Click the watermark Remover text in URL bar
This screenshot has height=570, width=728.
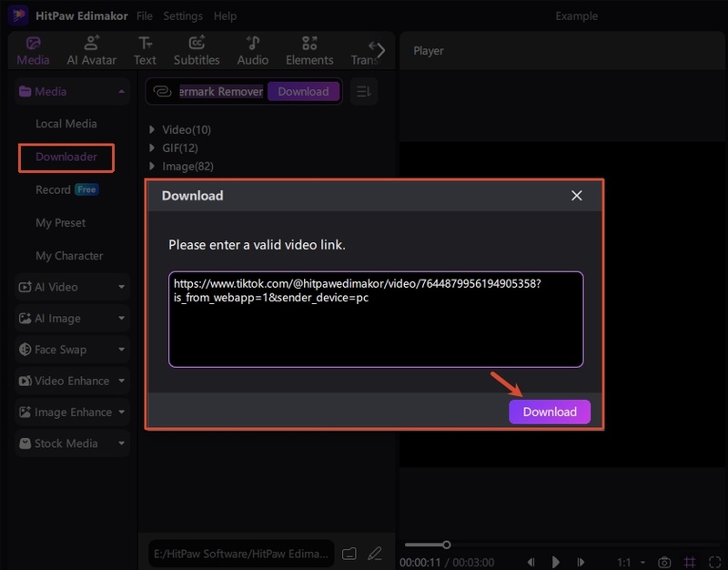[x=221, y=92]
